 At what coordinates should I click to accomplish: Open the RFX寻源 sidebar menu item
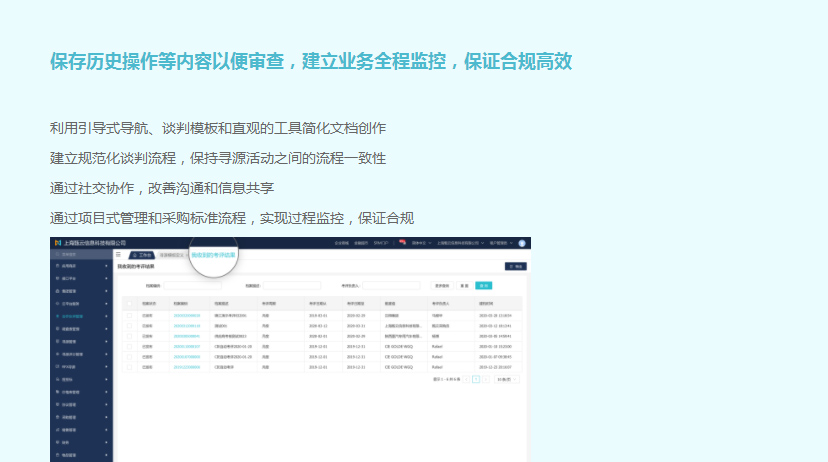click(81, 366)
